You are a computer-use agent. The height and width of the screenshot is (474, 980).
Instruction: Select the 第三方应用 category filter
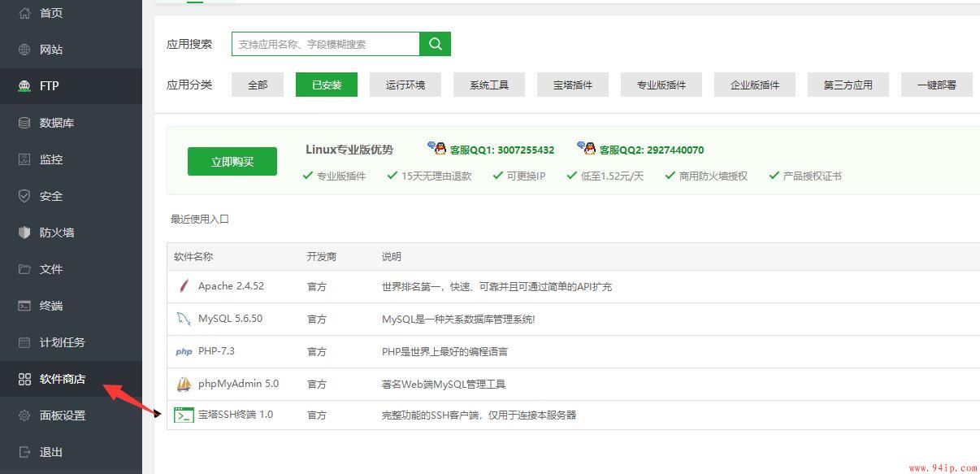(848, 85)
